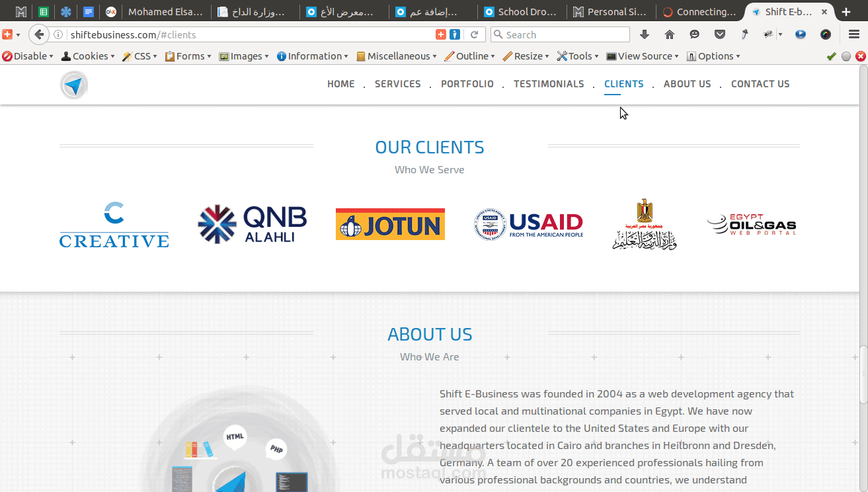Screen dimensions: 868x492
Task: Click the page vertical scrollbar thumb
Action: point(863,374)
